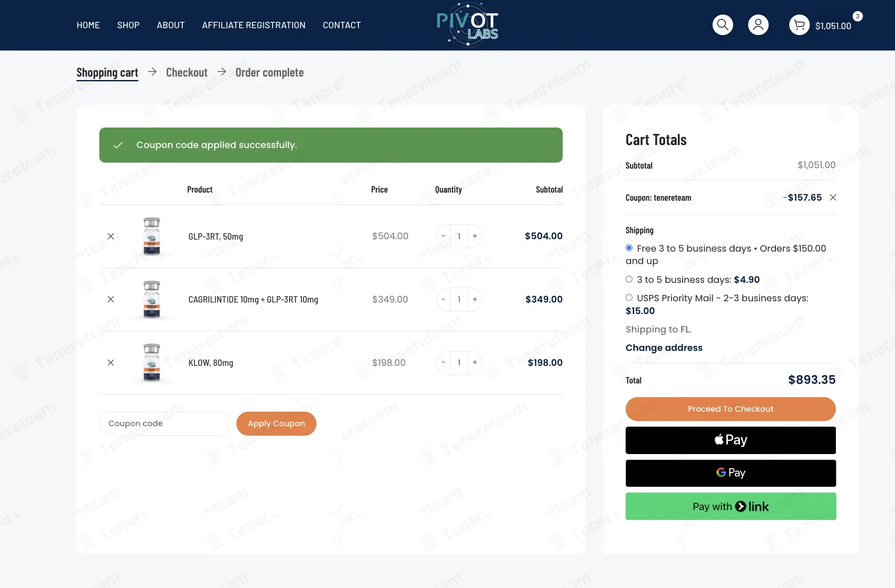Open GLP-3RT, 50mg product thumbnail

point(152,236)
